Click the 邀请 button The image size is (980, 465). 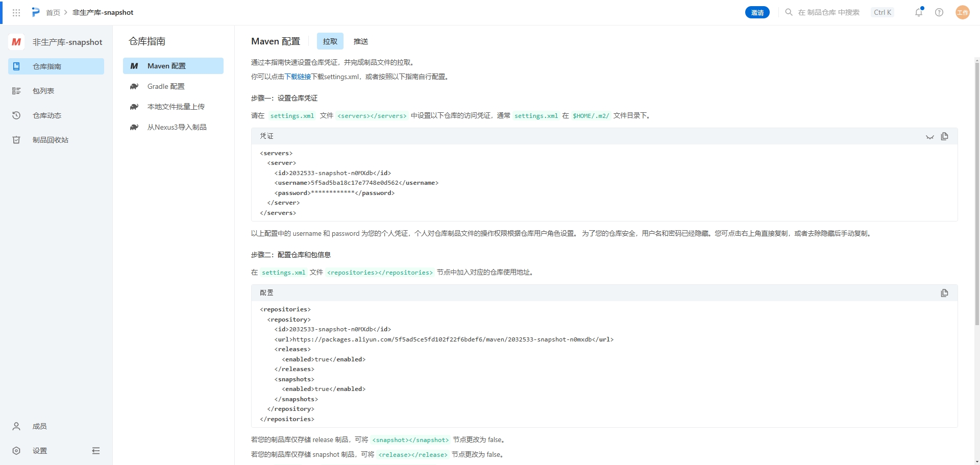coord(757,12)
